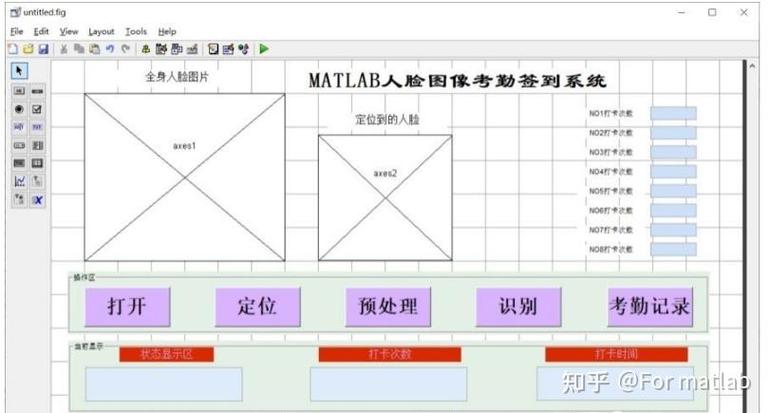Redo the action with the toolbar arrow
Image resolution: width=771 pixels, height=413 pixels.
click(125, 49)
